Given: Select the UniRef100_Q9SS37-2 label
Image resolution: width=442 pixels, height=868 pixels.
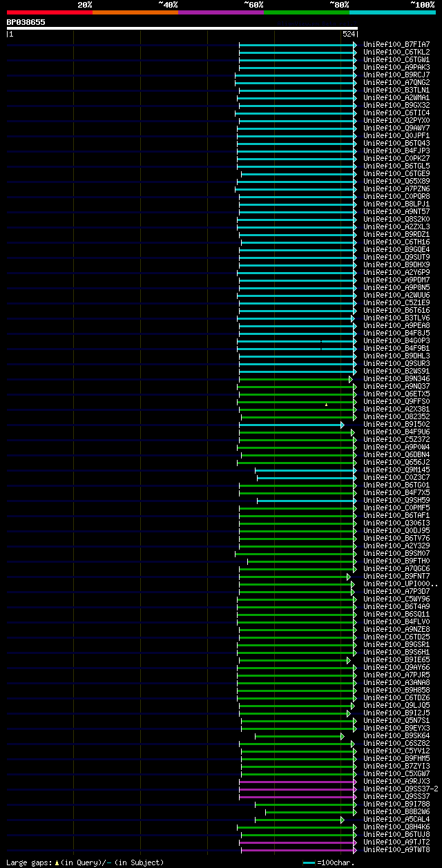Looking at the screenshot, I should click(401, 789).
